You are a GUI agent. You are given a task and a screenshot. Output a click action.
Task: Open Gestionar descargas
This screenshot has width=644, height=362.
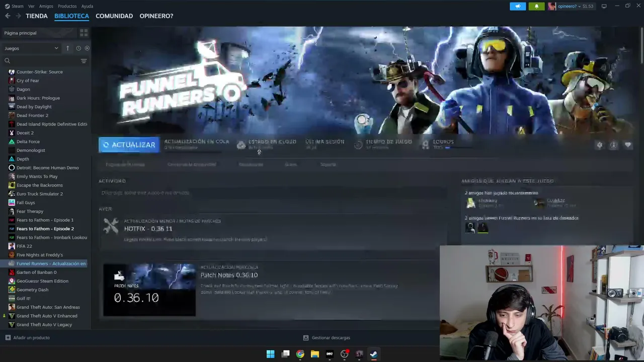pos(327,338)
